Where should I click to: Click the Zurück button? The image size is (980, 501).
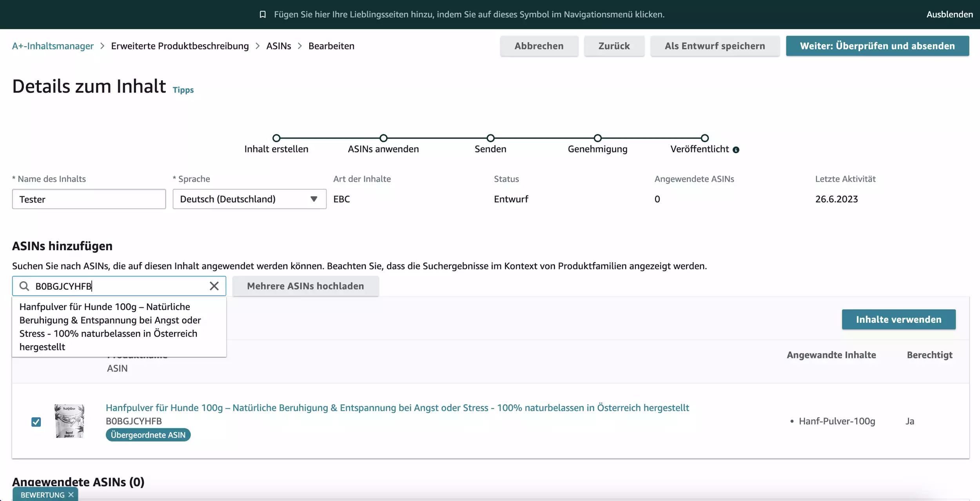pyautogui.click(x=614, y=46)
